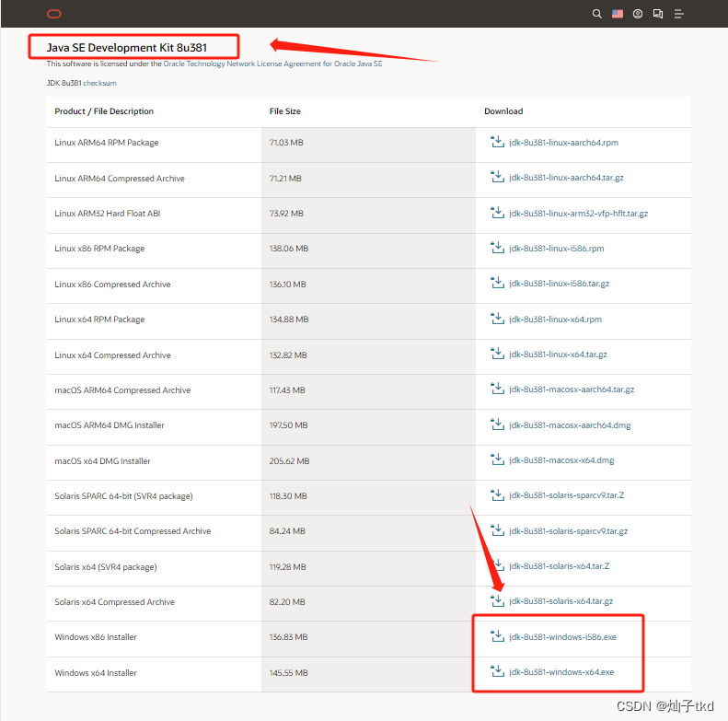This screenshot has height=721, width=728.
Task: Download jdk-8u381-linux-i586.rpm link
Action: (557, 249)
